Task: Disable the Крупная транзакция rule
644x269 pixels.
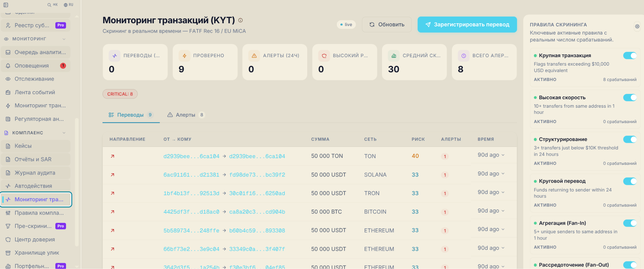Action: coord(630,56)
